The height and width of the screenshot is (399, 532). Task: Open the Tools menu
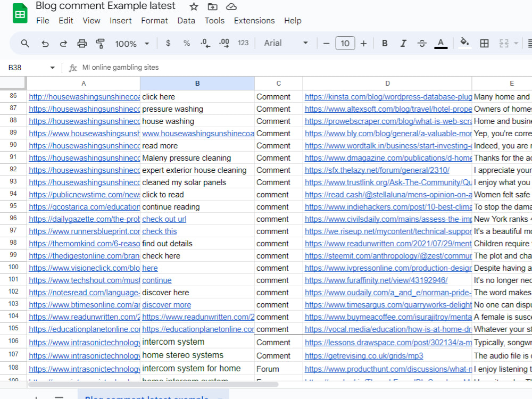(x=214, y=21)
